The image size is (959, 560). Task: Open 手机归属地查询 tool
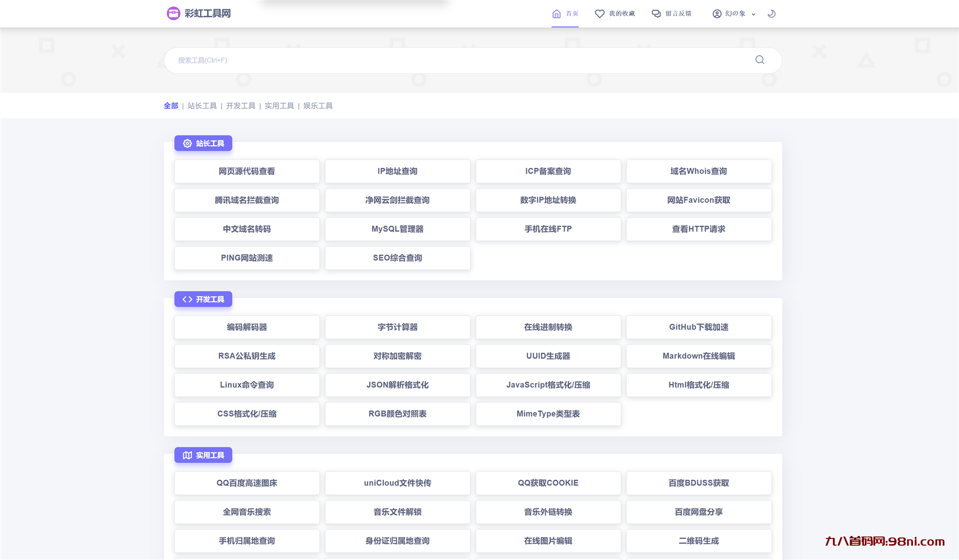pos(247,541)
